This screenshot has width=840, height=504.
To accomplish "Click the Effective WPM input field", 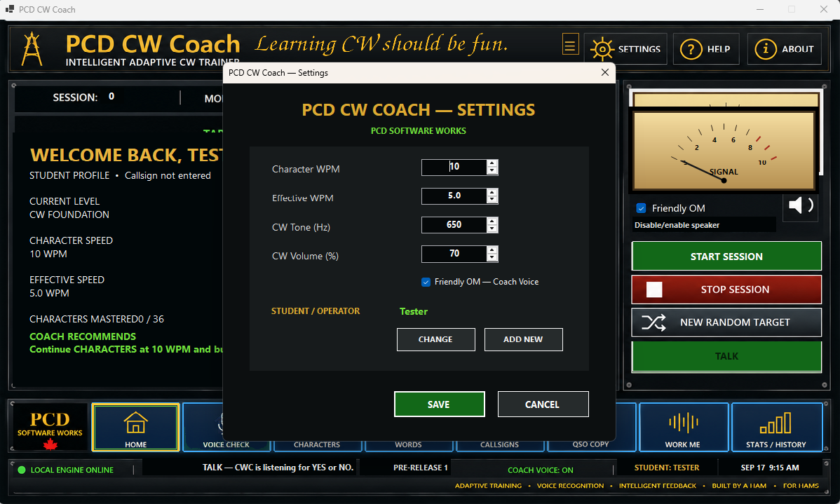I will [454, 196].
